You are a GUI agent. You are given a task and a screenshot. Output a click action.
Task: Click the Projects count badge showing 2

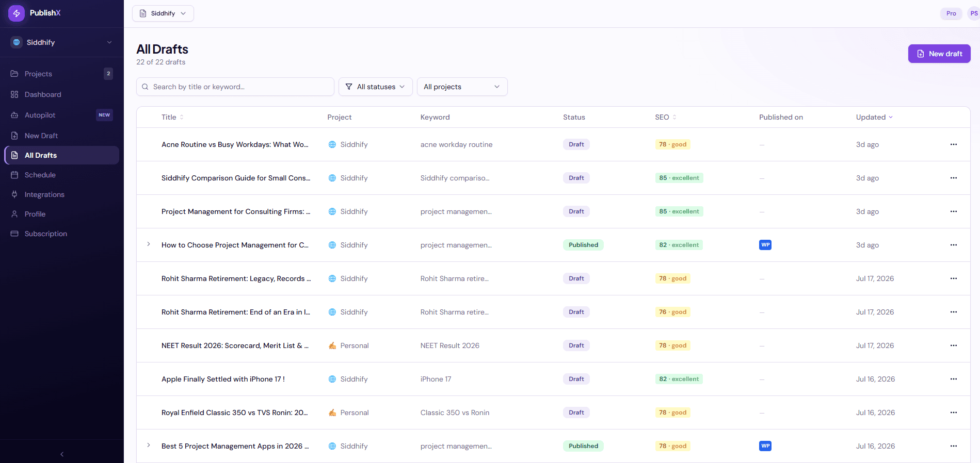[108, 74]
